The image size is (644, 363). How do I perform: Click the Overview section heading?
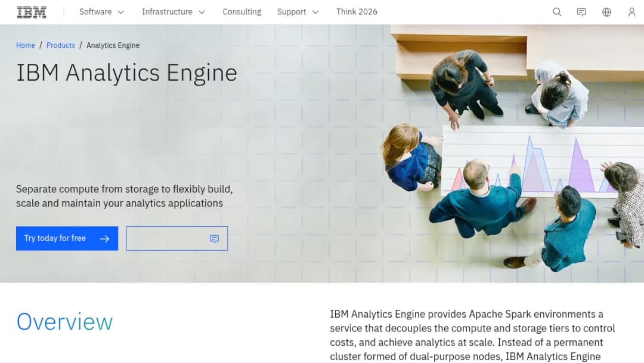tap(64, 321)
